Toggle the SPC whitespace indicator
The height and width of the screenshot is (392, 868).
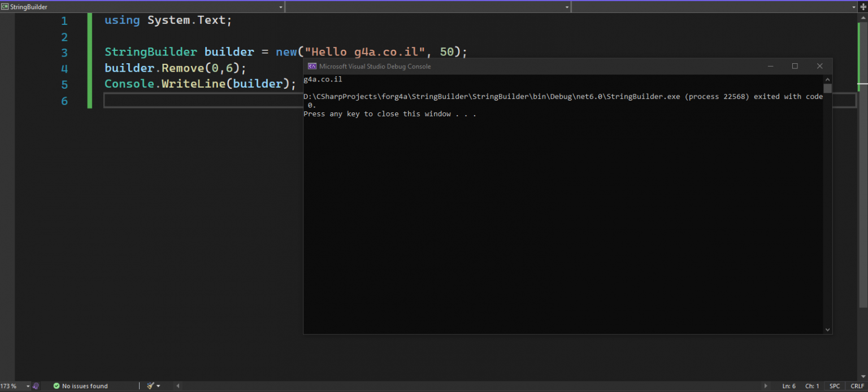[835, 386]
